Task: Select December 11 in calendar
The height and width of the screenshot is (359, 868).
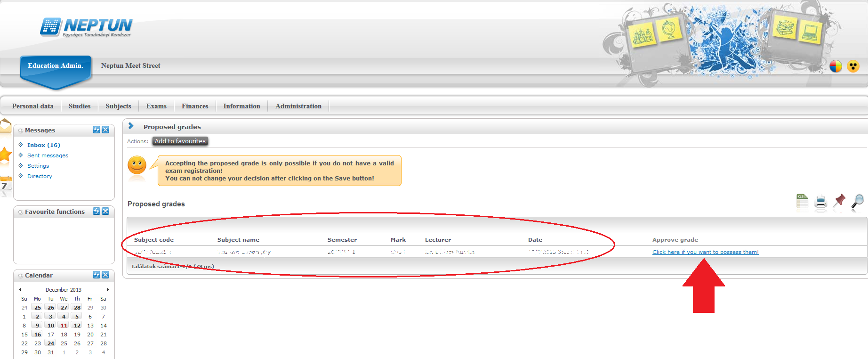Action: coord(64,326)
